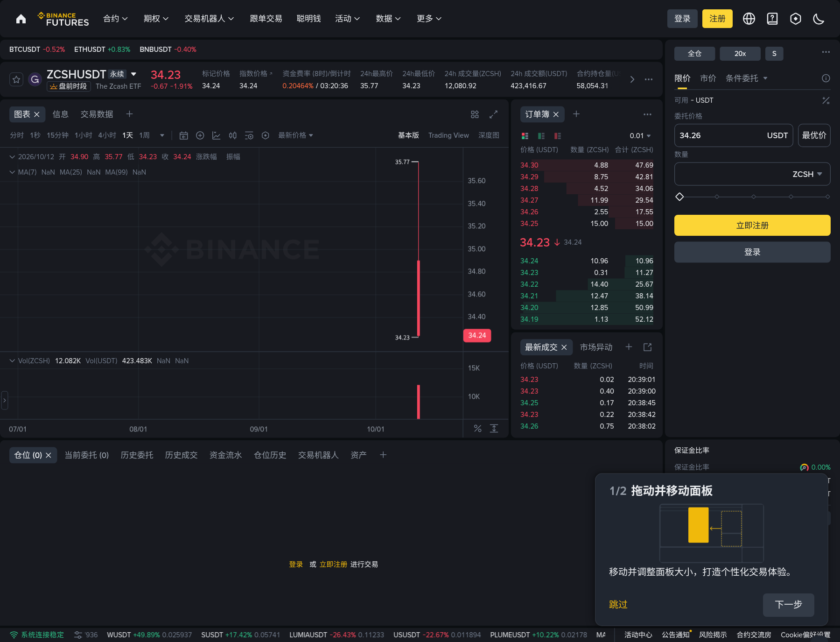The image size is (840, 642).
Task: Open the chart indicators icon
Action: coord(216,135)
